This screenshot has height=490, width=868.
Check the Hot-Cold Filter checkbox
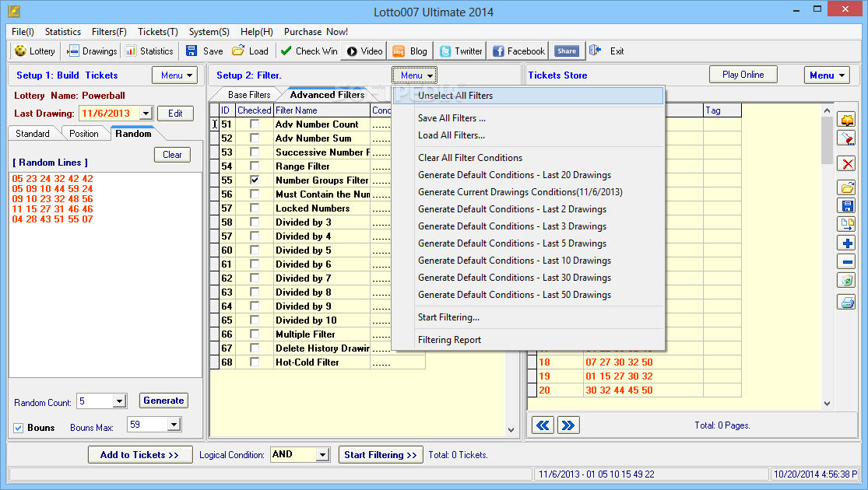[255, 362]
